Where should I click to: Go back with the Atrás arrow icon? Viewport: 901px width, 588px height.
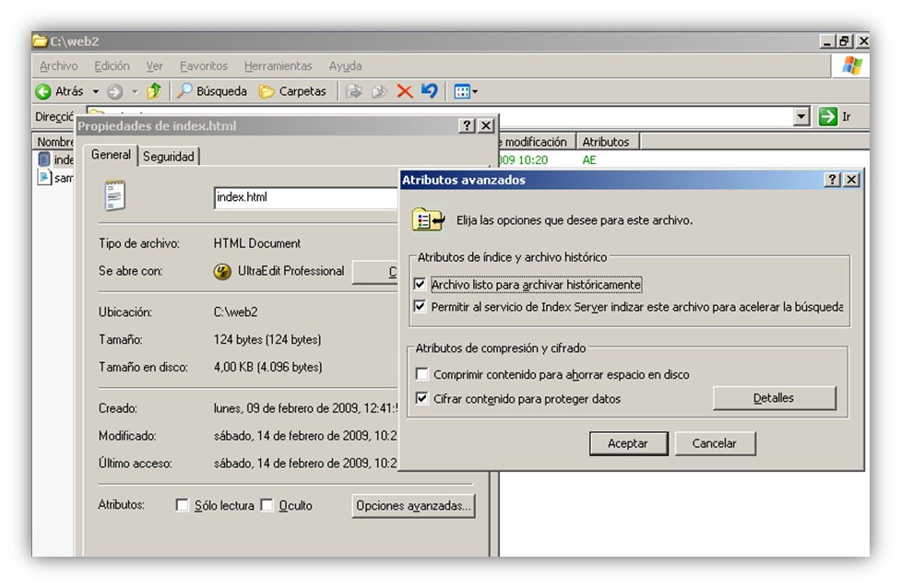43,91
